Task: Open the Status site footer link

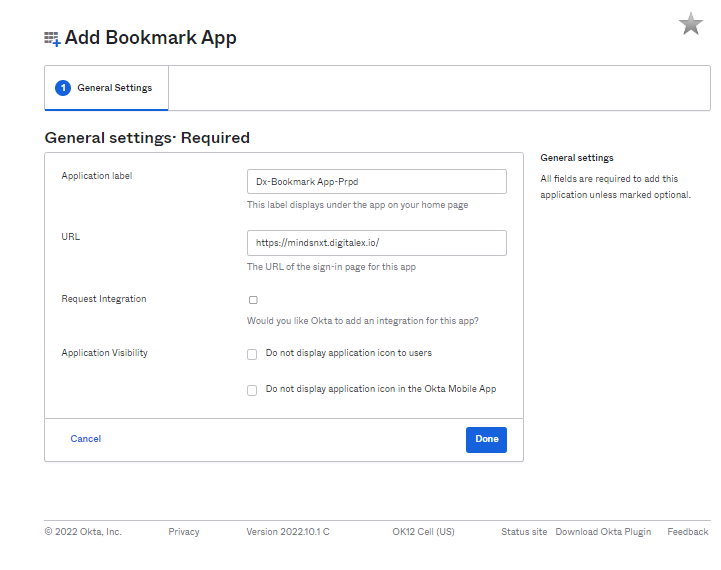Action: pyautogui.click(x=524, y=532)
